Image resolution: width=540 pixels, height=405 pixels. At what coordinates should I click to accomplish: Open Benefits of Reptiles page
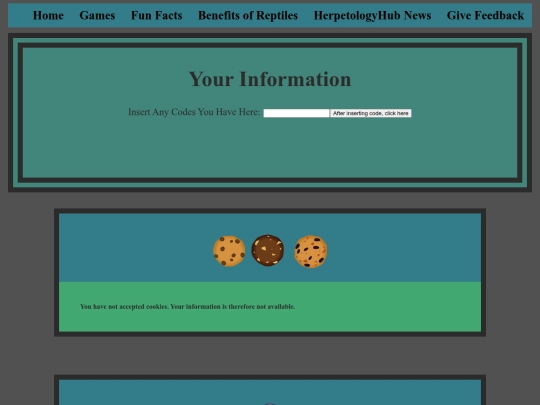point(248,15)
